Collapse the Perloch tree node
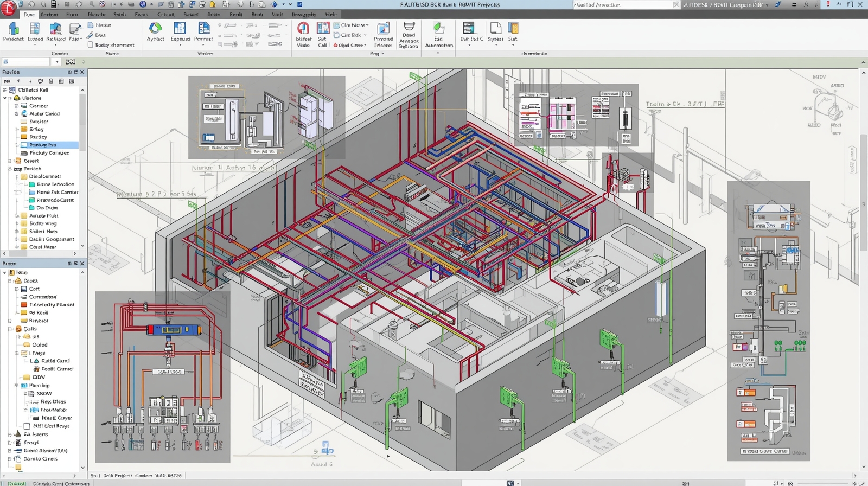 coord(10,169)
